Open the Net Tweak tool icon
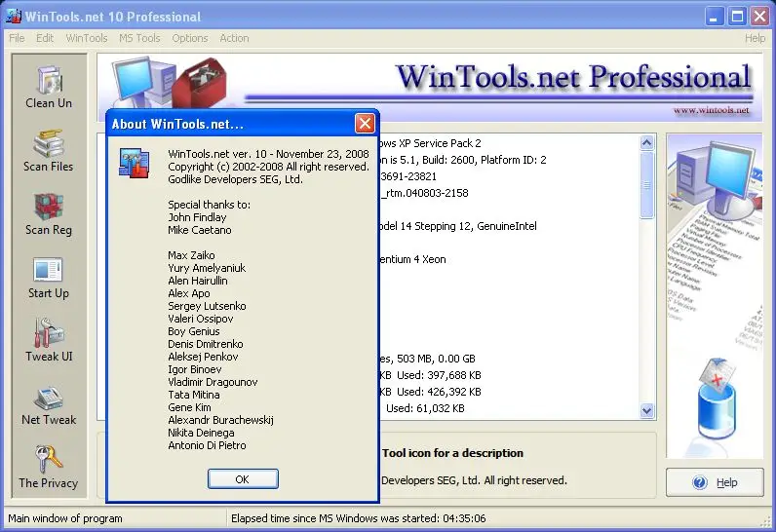 (x=49, y=404)
